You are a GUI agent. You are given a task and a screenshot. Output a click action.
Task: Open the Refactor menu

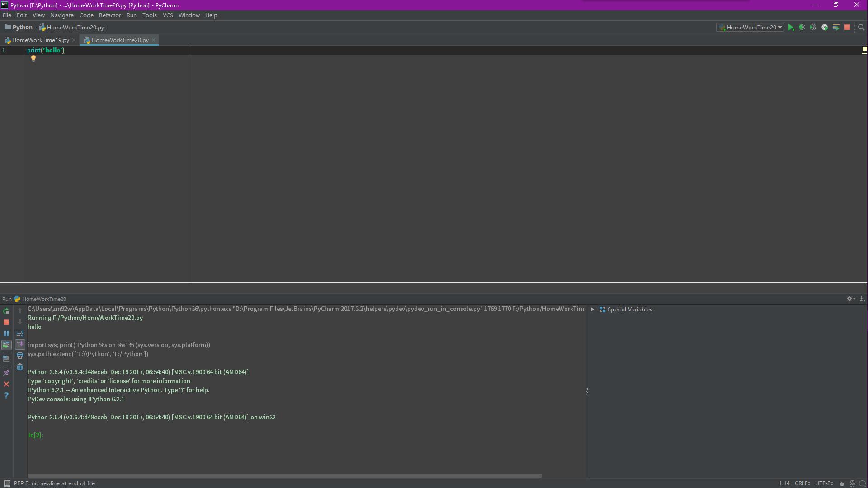pyautogui.click(x=110, y=15)
